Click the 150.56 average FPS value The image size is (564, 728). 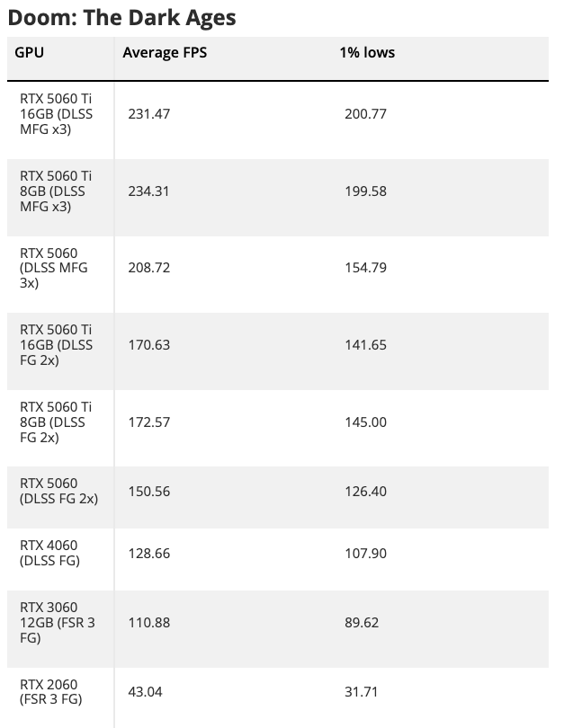tap(149, 491)
